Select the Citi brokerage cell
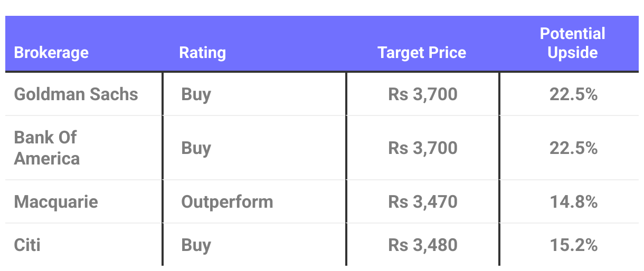Image resolution: width=644 pixels, height=271 pixels. 27,245
